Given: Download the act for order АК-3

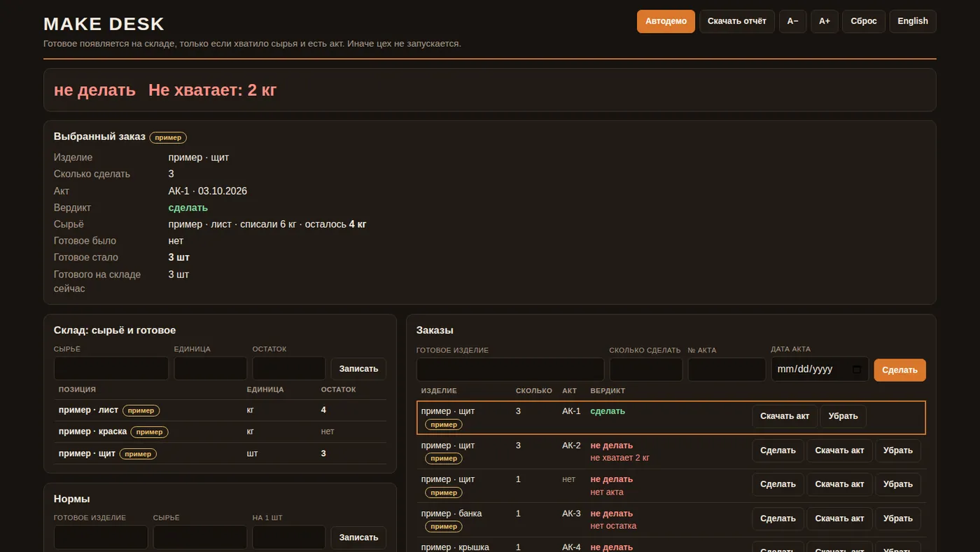Looking at the screenshot, I should point(840,518).
